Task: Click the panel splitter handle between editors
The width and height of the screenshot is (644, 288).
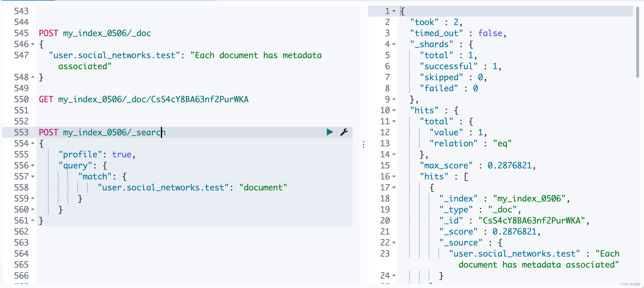Action: pos(364,144)
